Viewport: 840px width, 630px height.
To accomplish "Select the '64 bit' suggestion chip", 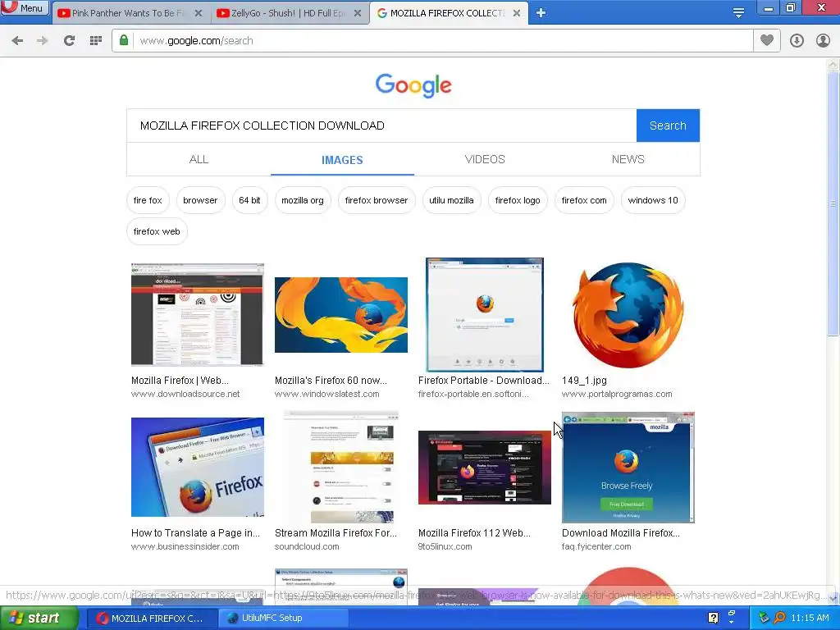I will [249, 200].
